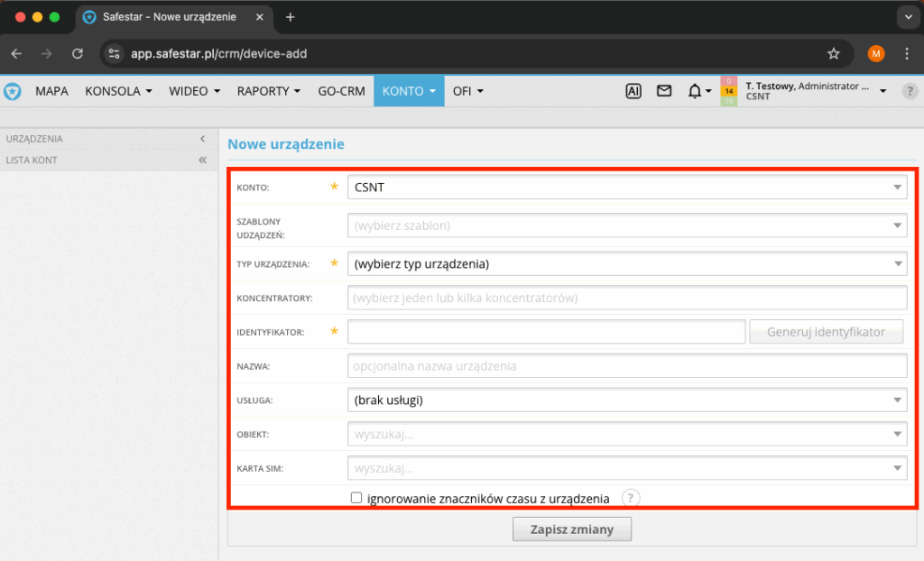Open the Konto dropdown showing CSNT
924x561 pixels.
pyautogui.click(x=626, y=187)
